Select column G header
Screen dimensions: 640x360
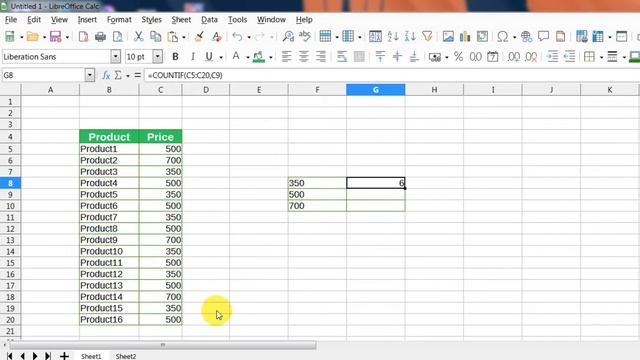(376, 90)
